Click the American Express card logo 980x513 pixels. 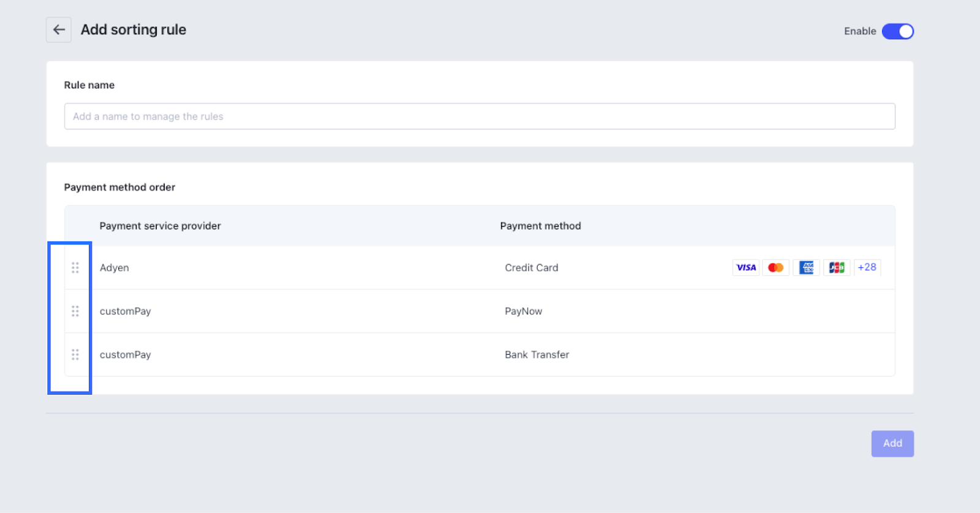(x=806, y=268)
